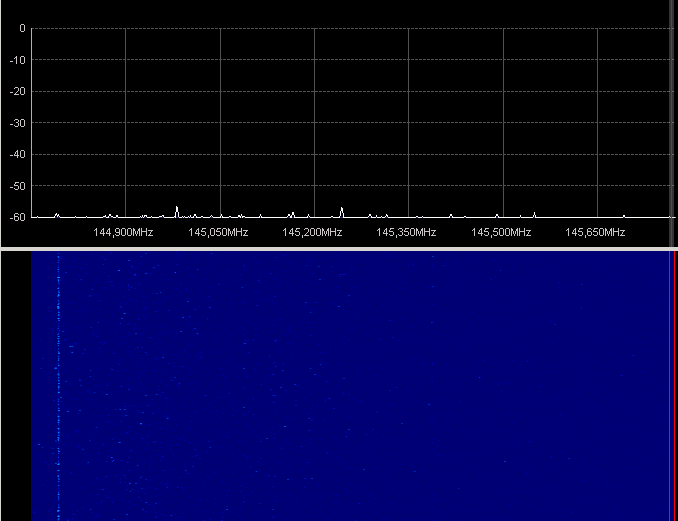
Task: Click the 0 dB level label
Action: [x=22, y=28]
